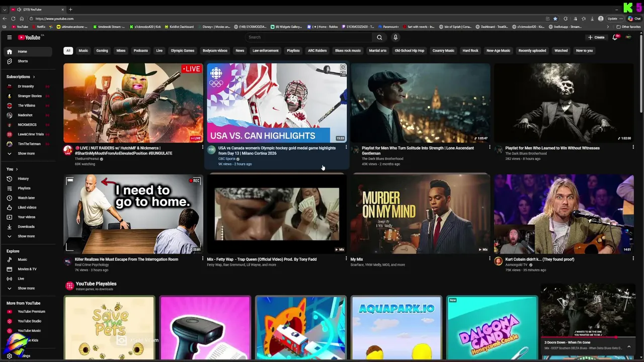Open the YouTube hamburger guide menu
This screenshot has height=362, width=644.
click(9, 37)
